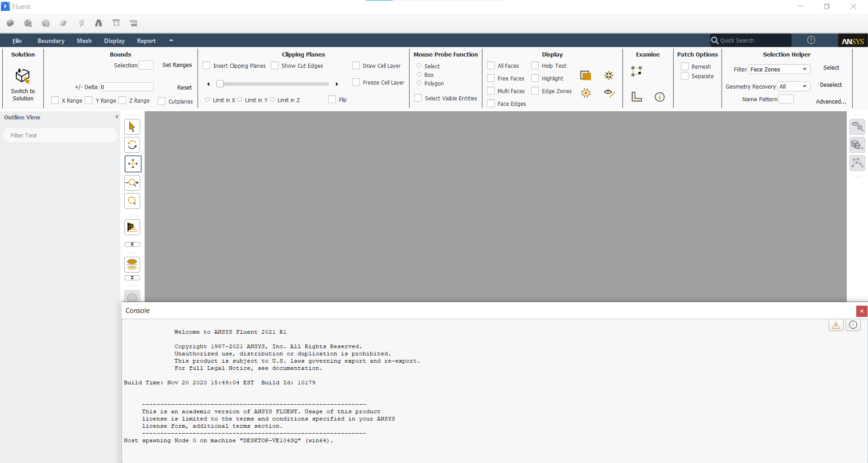Select the rotate view tool
Viewport: 868px width, 463px height.
click(132, 145)
